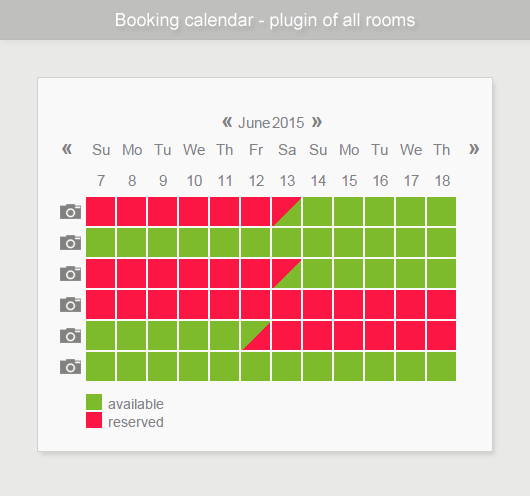Click fourth room's reserved cell on day 10

pos(193,305)
